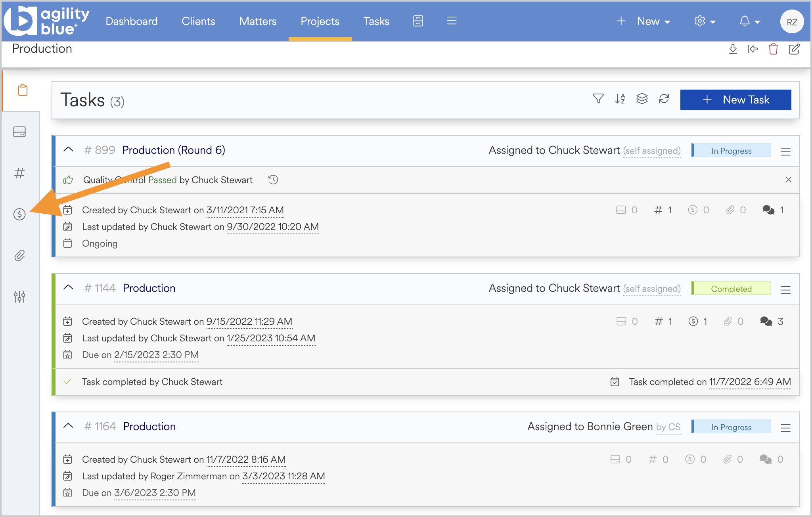Open the Billing dollar sidebar tab

coord(19,214)
